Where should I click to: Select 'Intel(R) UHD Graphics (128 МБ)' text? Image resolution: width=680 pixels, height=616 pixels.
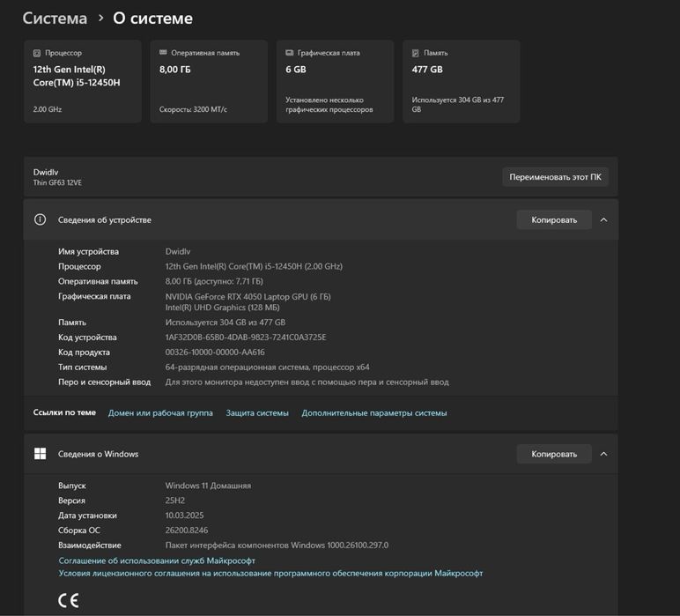click(x=222, y=308)
